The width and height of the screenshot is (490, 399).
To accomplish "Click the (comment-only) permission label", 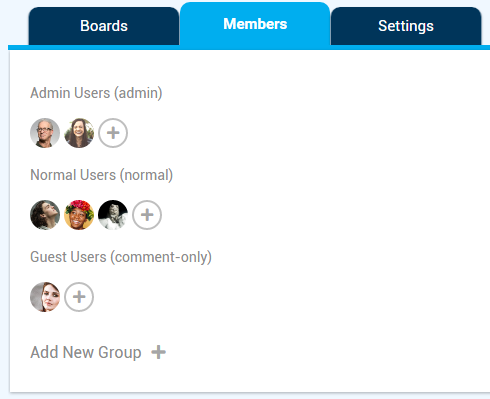I will 161,257.
